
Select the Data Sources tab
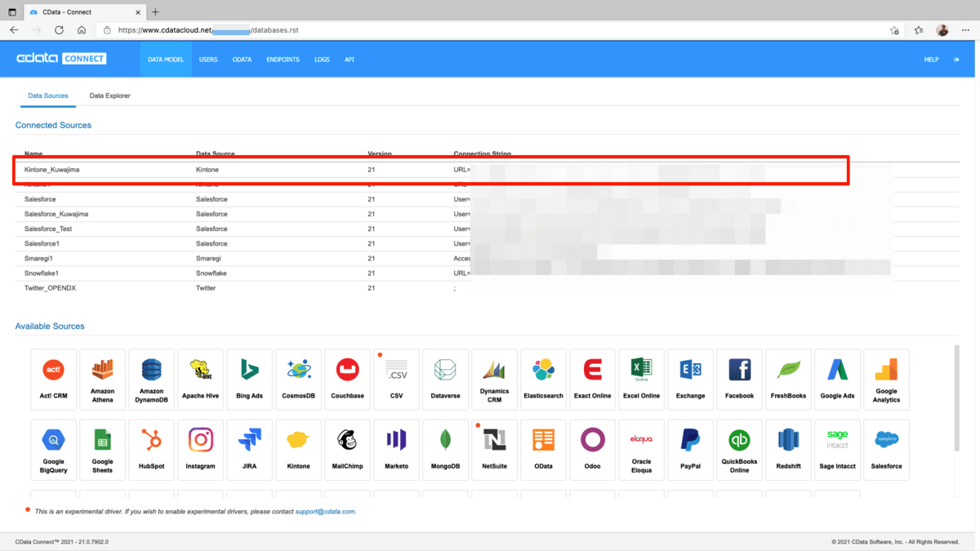48,96
